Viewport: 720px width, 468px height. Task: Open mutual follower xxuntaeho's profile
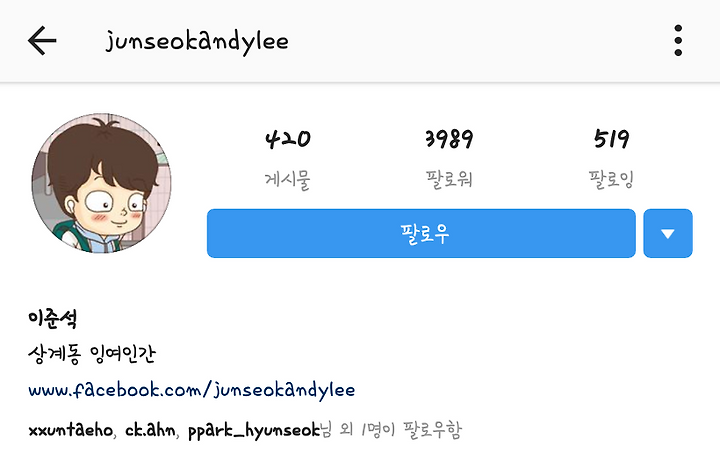coord(70,430)
